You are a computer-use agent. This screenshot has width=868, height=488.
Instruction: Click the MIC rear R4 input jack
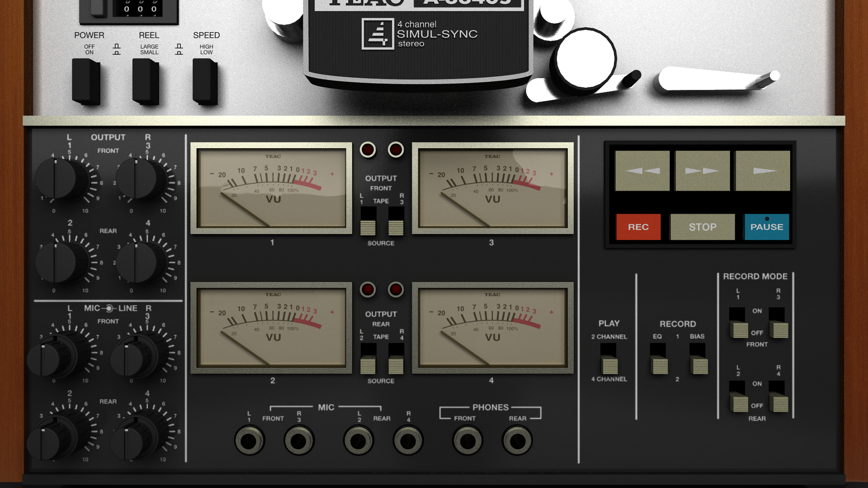(x=408, y=441)
